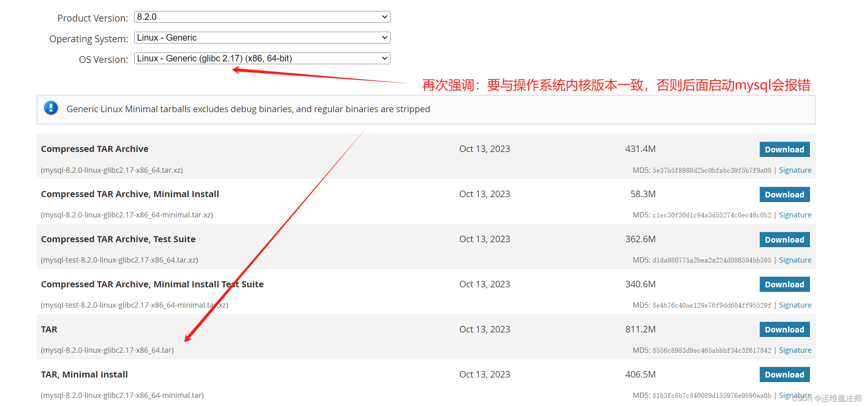Image resolution: width=868 pixels, height=406 pixels.
Task: Click file size 431.4M
Action: pos(640,149)
